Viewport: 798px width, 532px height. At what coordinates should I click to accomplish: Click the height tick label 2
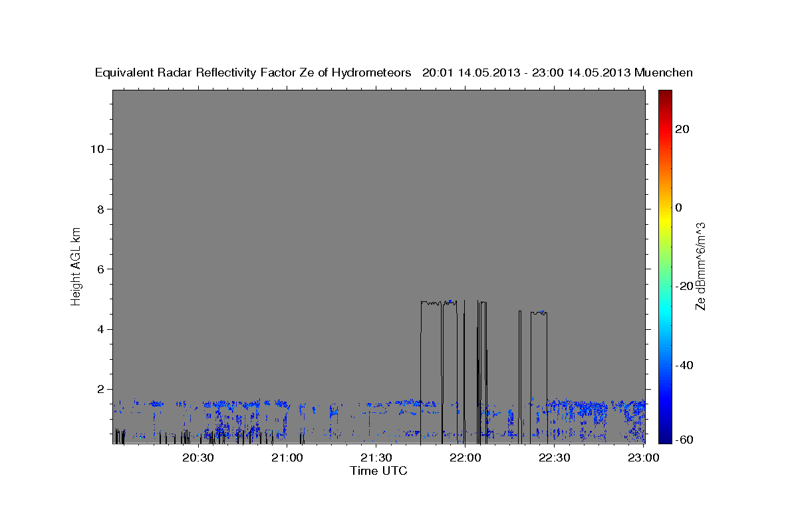pos(100,389)
